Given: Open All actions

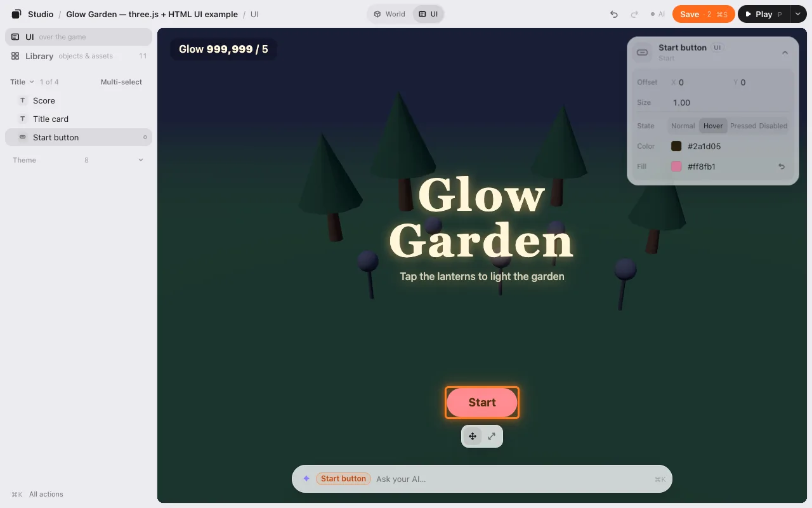Looking at the screenshot, I should [x=37, y=494].
